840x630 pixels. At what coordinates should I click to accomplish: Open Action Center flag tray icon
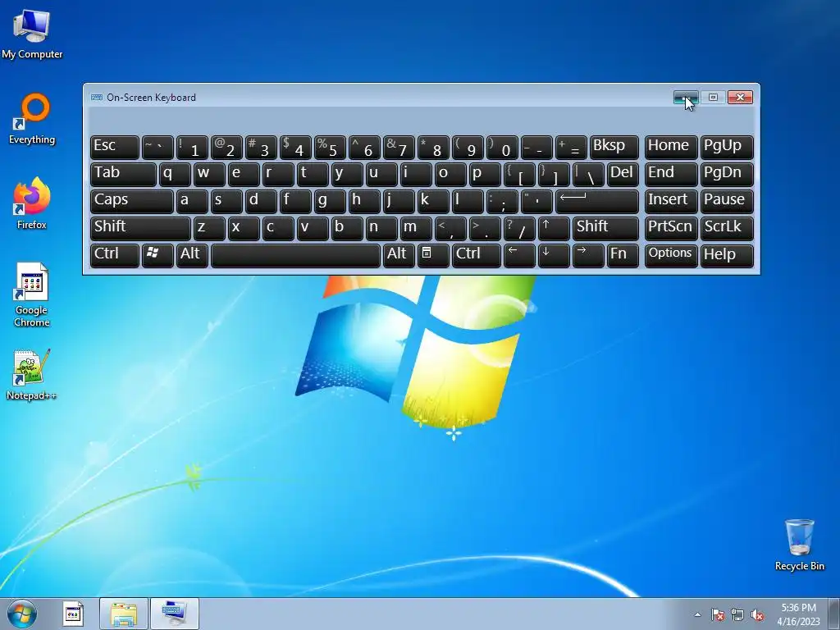coord(717,614)
